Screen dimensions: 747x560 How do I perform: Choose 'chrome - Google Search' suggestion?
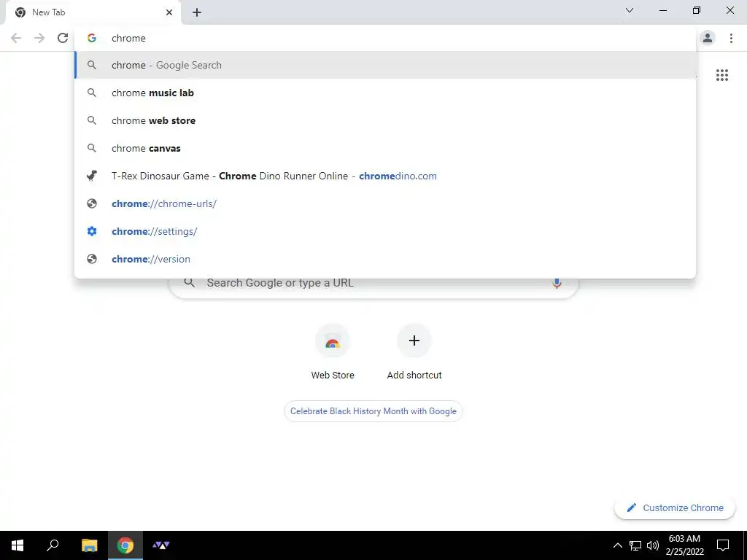[385, 65]
